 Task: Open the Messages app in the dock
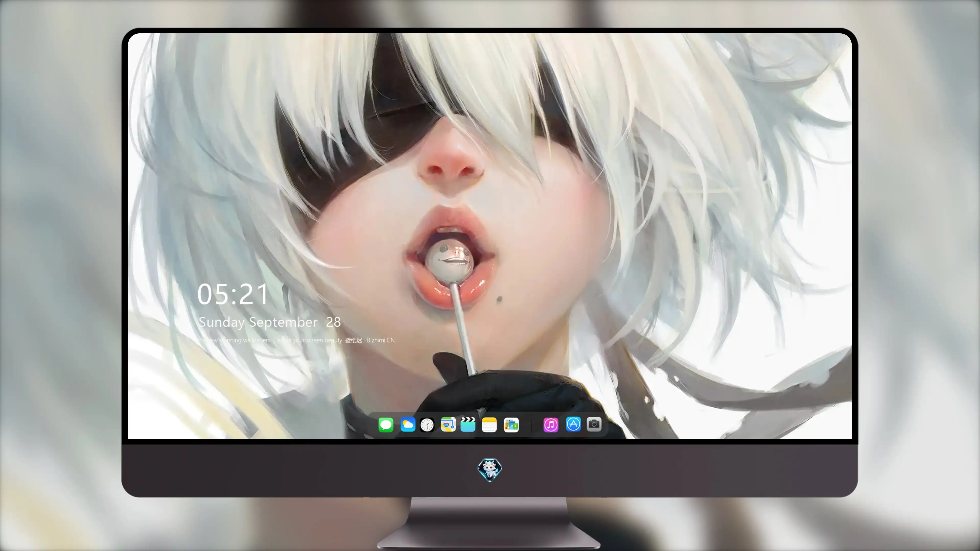[x=386, y=425]
